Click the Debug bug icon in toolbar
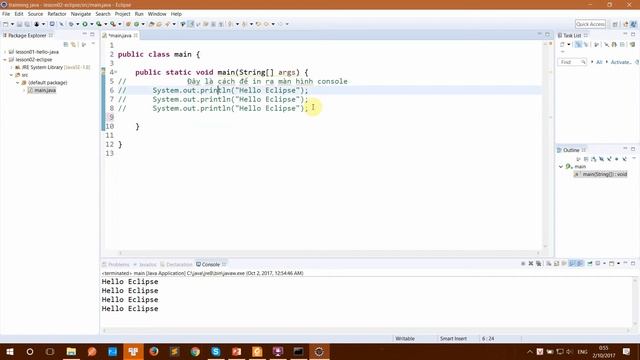Screen dimensions: 640x360 (71, 24)
